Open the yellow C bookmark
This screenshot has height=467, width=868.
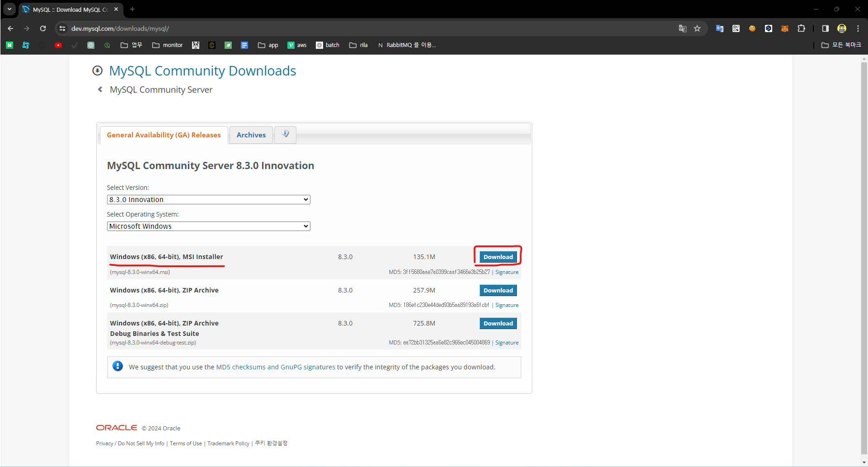click(212, 45)
